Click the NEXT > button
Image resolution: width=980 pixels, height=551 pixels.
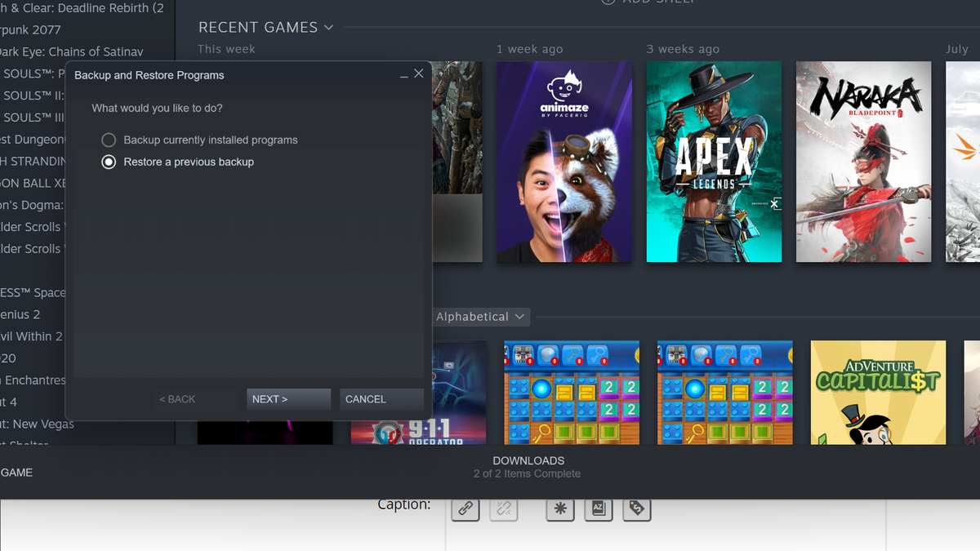pyautogui.click(x=288, y=399)
